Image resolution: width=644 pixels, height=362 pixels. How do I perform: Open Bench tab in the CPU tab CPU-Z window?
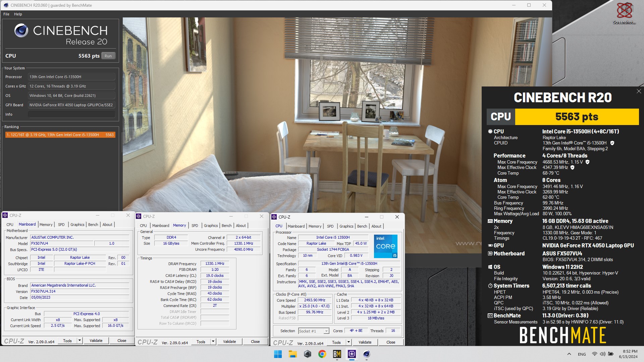tap(362, 226)
